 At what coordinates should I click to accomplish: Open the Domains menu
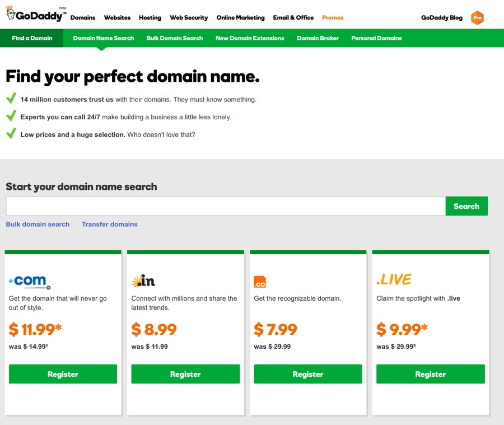pyautogui.click(x=83, y=17)
